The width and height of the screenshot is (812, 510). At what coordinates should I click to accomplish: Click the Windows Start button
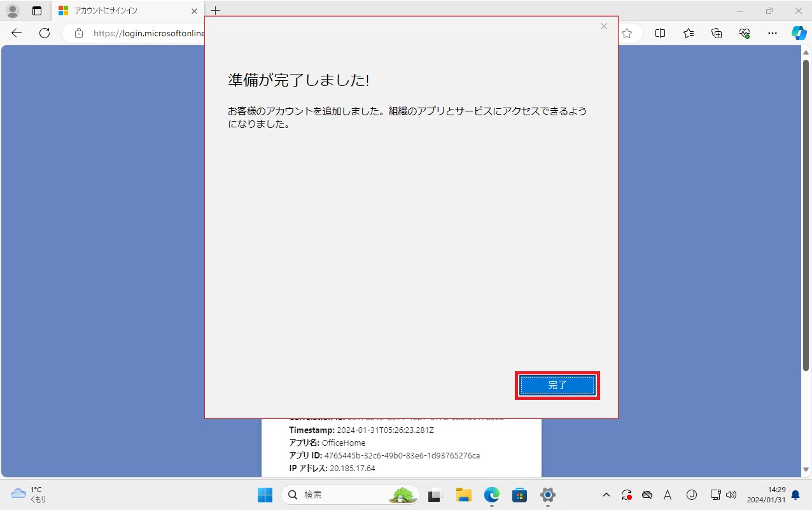click(265, 495)
